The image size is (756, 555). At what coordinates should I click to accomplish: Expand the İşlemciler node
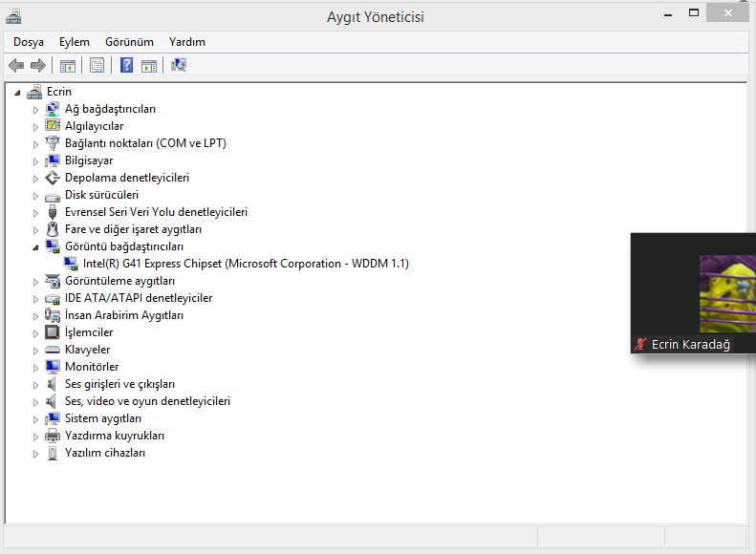coord(35,333)
